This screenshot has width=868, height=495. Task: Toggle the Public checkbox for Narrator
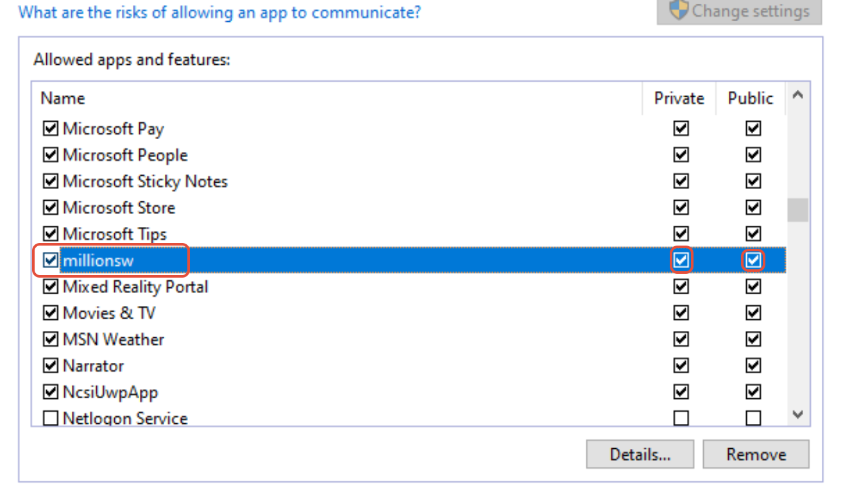coord(753,365)
